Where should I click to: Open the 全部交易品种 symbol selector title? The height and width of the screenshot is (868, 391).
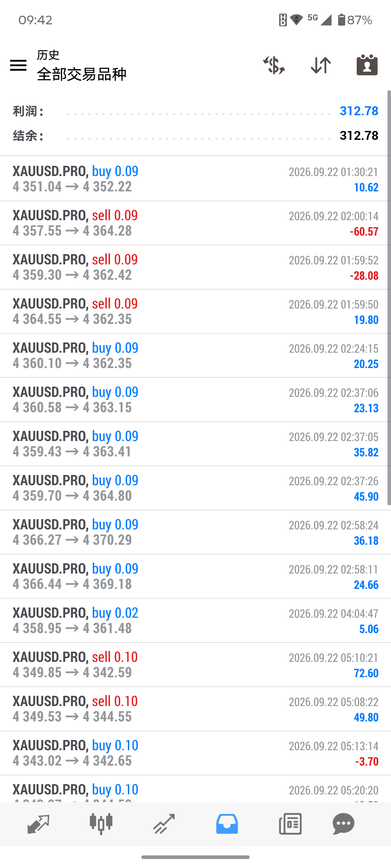pyautogui.click(x=82, y=74)
